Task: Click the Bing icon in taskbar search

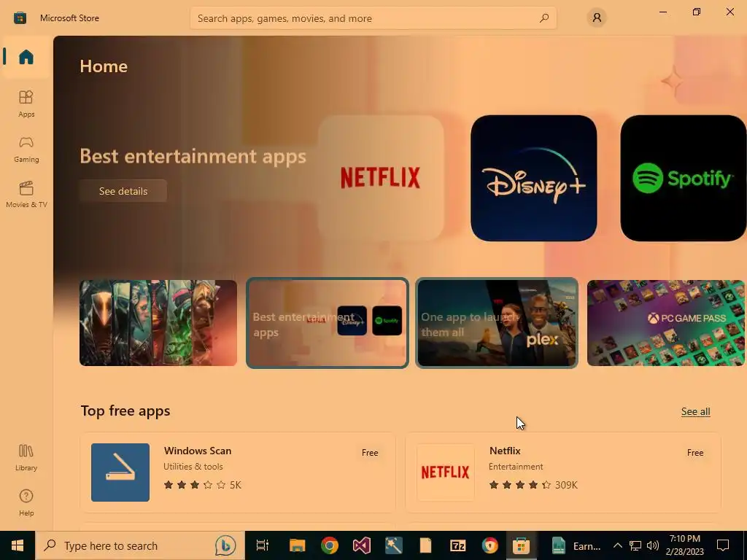Action: pyautogui.click(x=225, y=545)
